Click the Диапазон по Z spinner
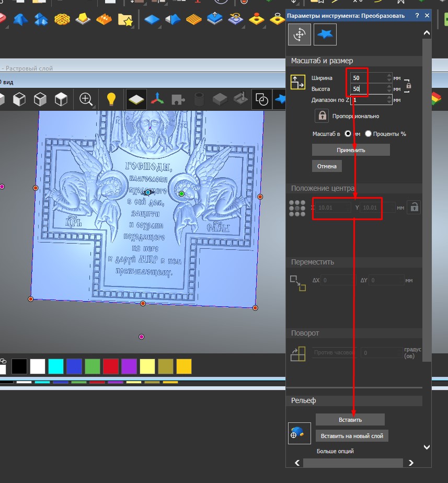 click(389, 100)
